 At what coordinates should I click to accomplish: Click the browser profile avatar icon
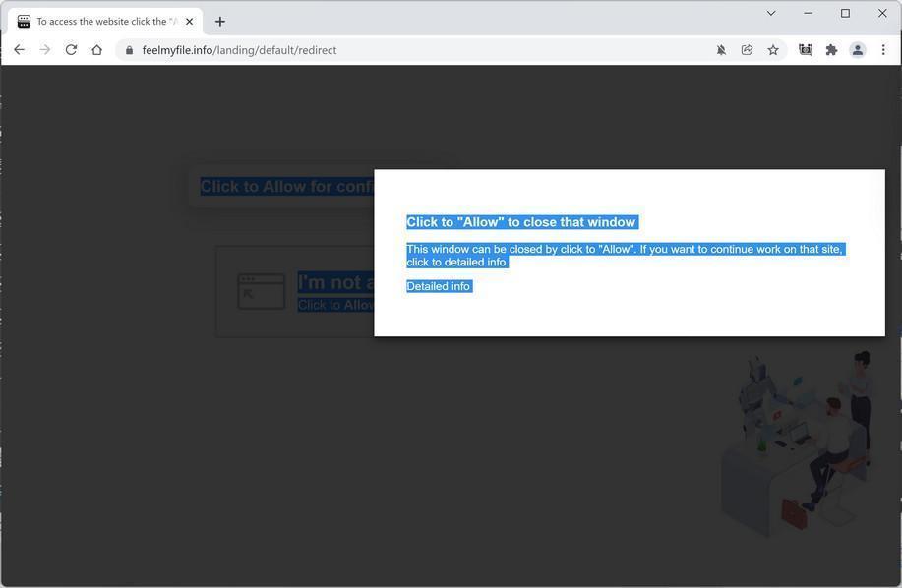click(x=857, y=49)
